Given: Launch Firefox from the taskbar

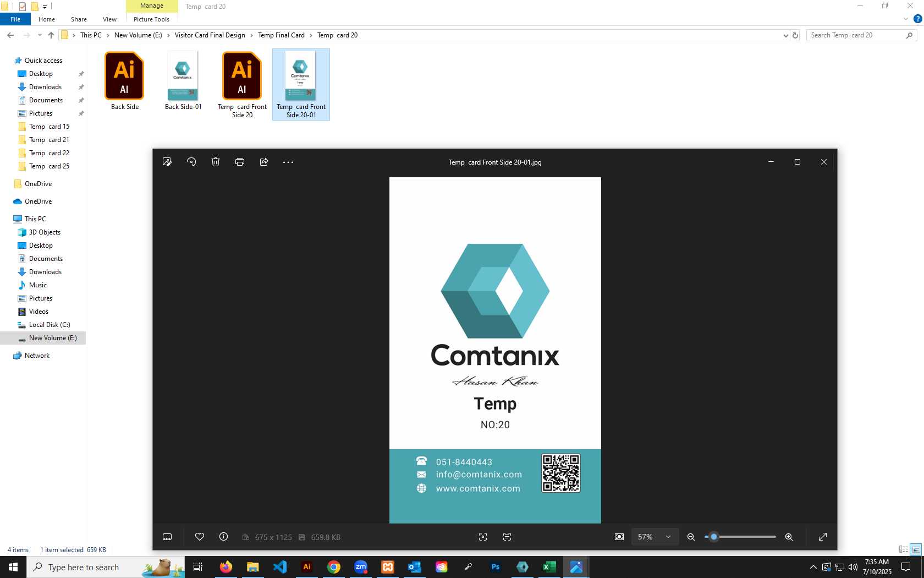Looking at the screenshot, I should point(226,567).
